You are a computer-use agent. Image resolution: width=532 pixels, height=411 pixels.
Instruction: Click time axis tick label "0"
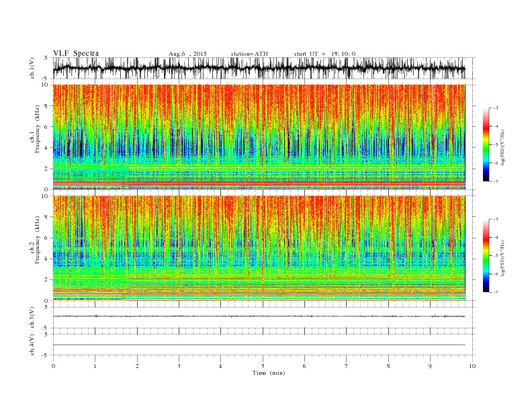[x=53, y=366]
